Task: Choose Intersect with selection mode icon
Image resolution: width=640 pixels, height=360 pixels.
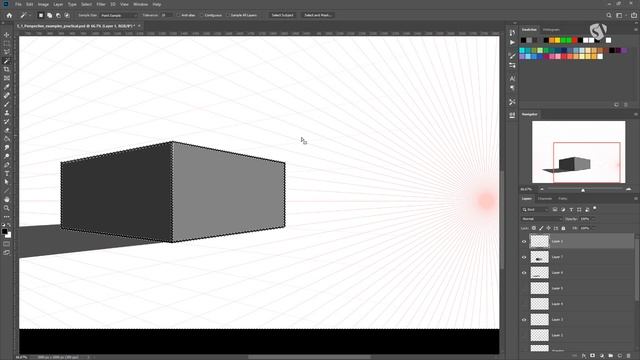Action: pyautogui.click(x=67, y=15)
